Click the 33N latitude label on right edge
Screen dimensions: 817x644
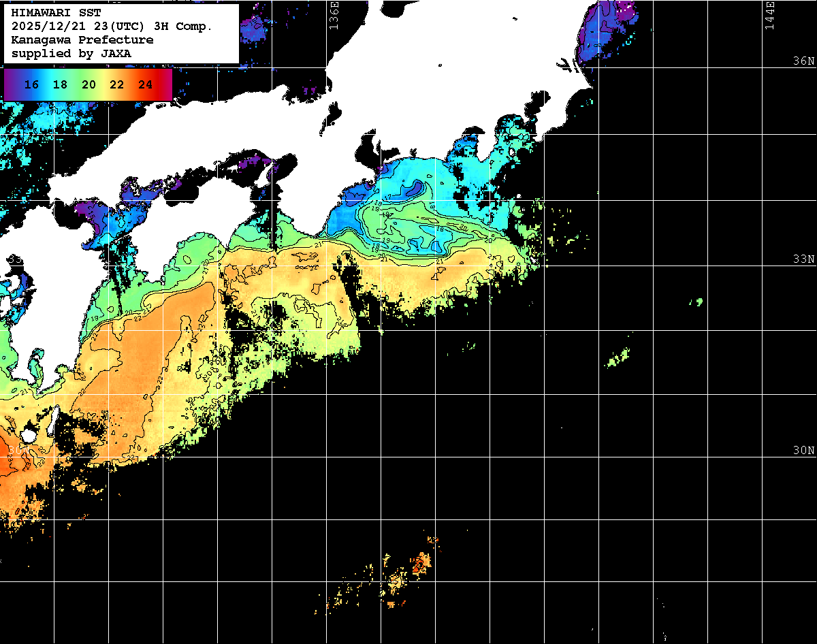[x=803, y=259]
